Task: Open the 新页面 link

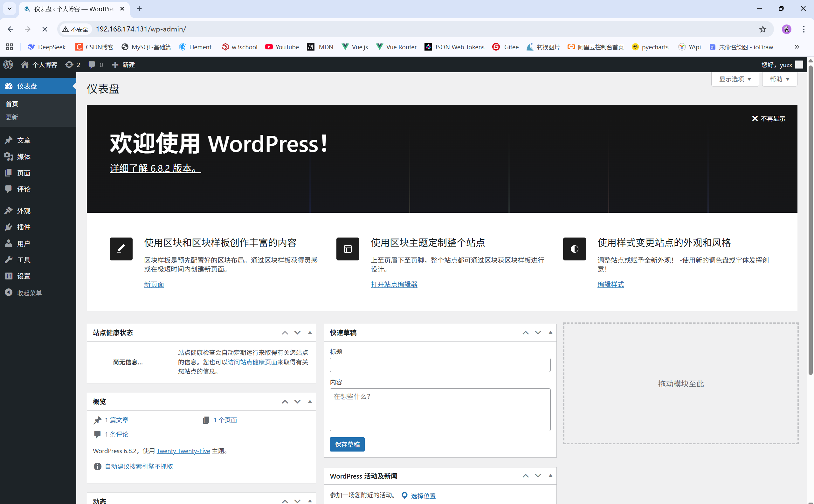Action: (x=154, y=284)
